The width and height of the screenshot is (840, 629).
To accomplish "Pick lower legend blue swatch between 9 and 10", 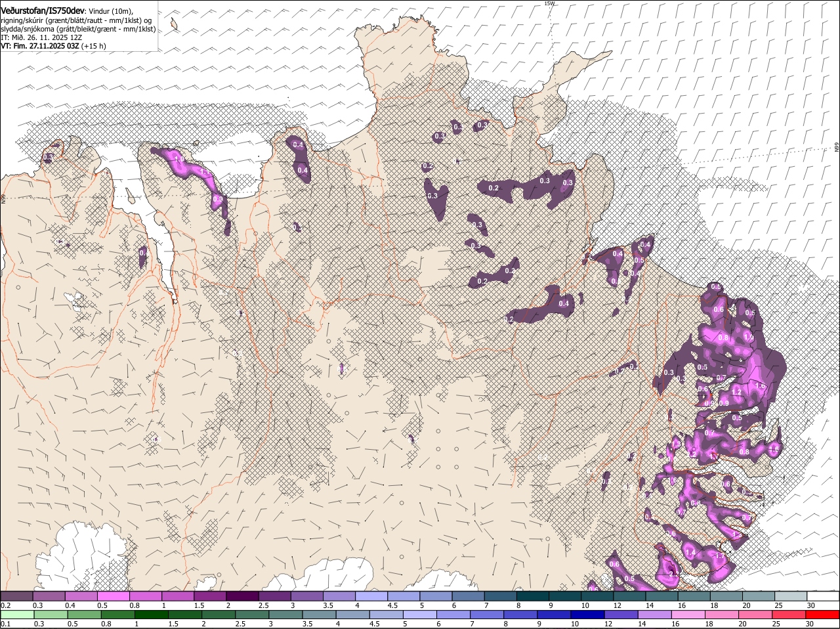I will coord(555,615).
